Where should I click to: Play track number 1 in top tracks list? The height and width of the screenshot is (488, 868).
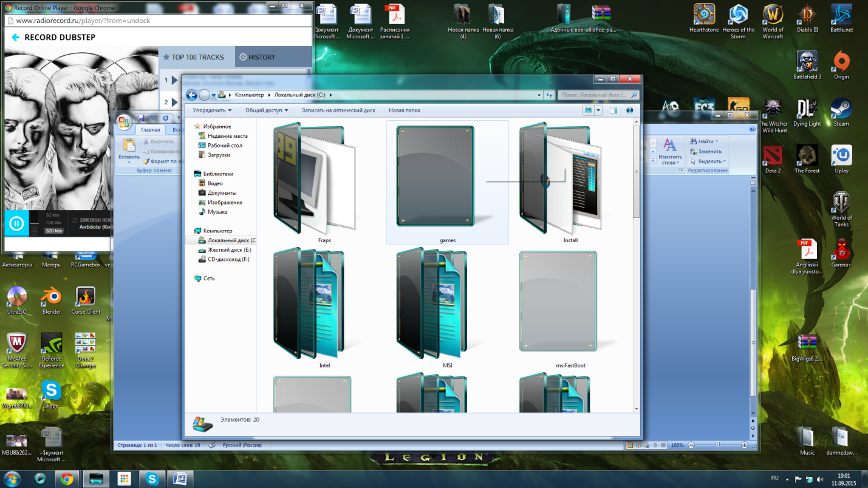pos(174,80)
